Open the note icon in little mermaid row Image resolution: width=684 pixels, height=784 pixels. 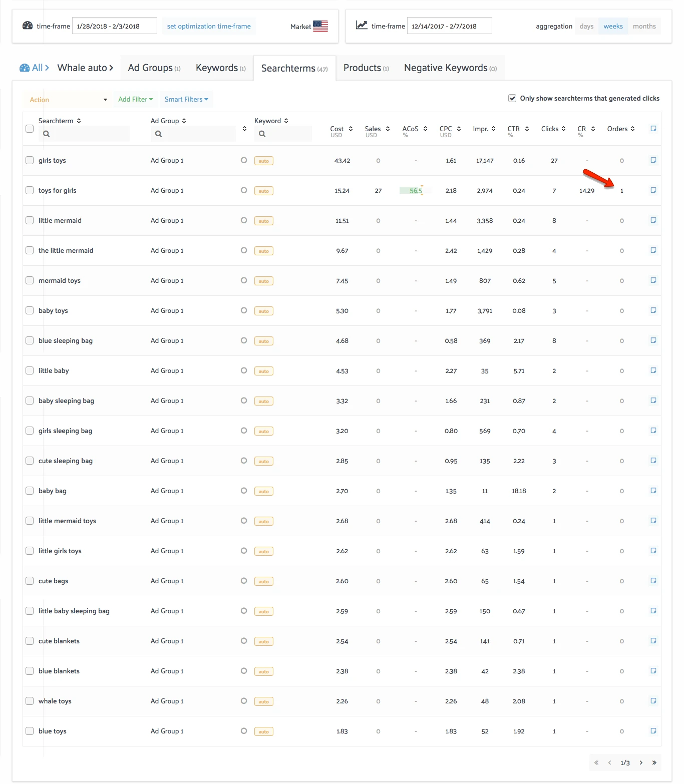[x=653, y=220]
